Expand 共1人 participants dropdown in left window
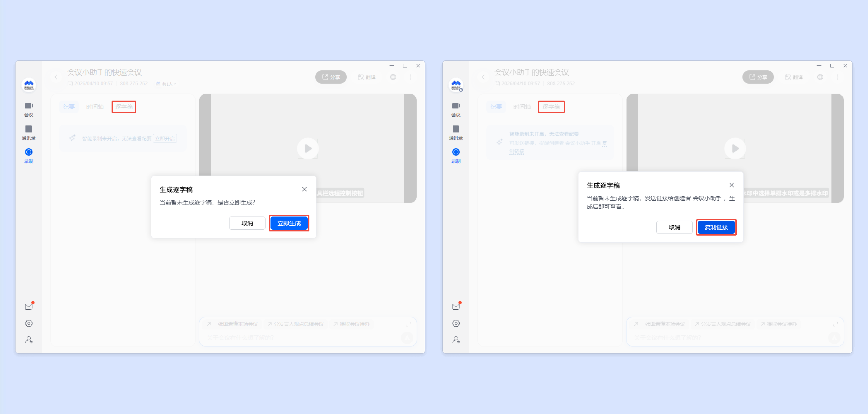The height and width of the screenshot is (414, 868). tap(166, 84)
